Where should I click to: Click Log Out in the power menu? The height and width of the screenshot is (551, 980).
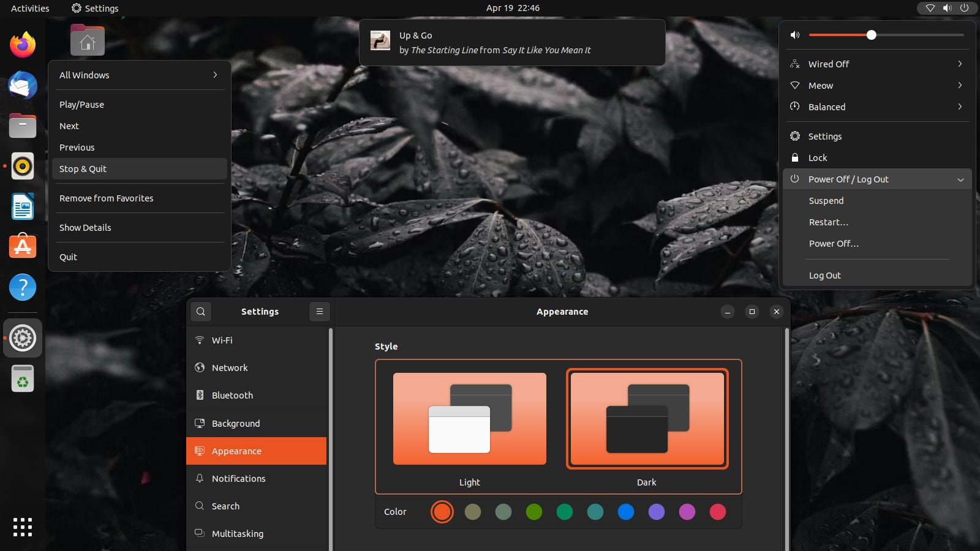824,275
